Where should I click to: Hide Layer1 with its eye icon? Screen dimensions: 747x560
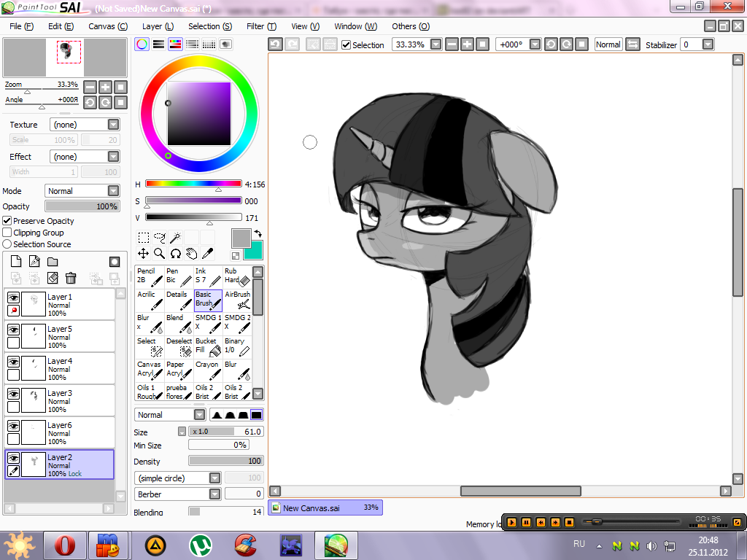click(x=13, y=297)
